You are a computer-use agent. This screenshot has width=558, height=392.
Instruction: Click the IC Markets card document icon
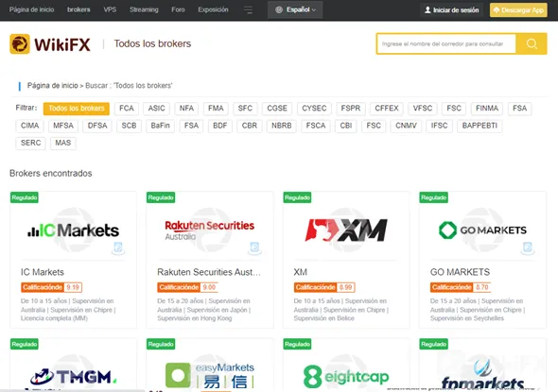click(118, 247)
